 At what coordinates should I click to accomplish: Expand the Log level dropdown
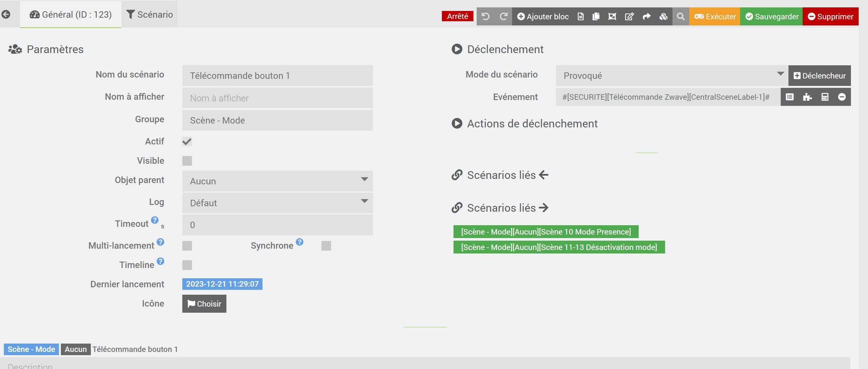tap(277, 203)
